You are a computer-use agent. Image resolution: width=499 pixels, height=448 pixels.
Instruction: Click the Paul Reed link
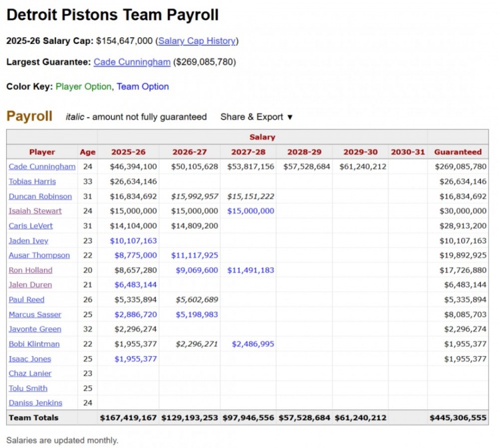[x=27, y=300]
